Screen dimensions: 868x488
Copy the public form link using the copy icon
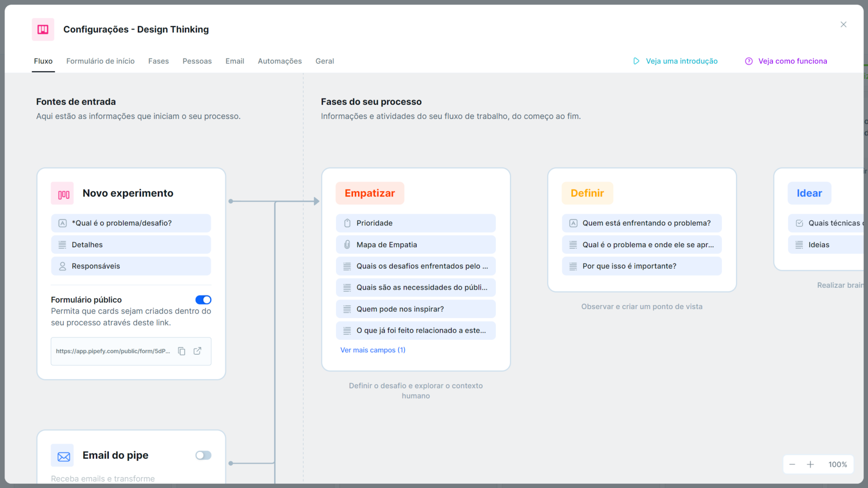point(181,351)
